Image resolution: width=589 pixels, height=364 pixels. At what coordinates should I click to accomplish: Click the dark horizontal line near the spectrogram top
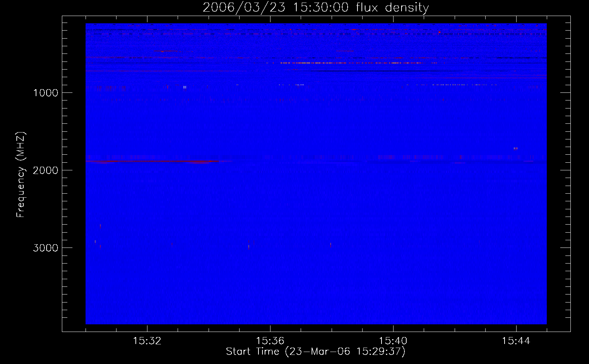coord(316,29)
